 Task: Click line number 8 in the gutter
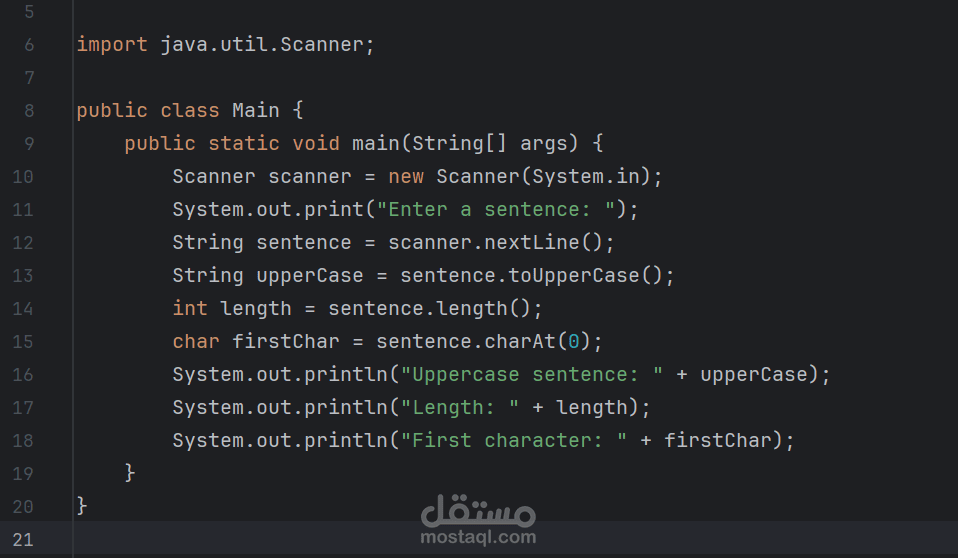coord(28,111)
